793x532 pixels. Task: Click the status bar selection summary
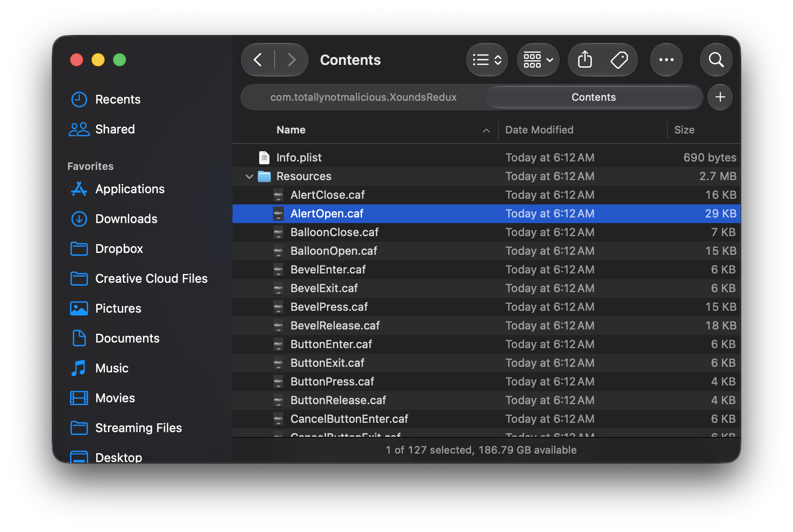pyautogui.click(x=481, y=450)
